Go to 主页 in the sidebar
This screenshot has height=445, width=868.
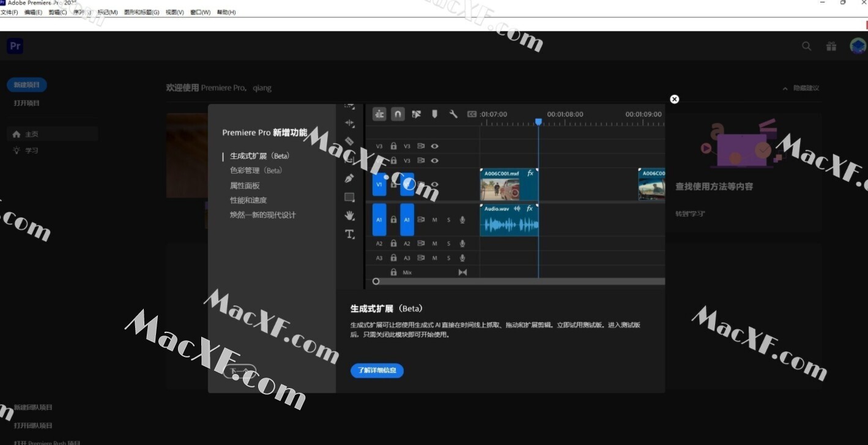coord(52,134)
